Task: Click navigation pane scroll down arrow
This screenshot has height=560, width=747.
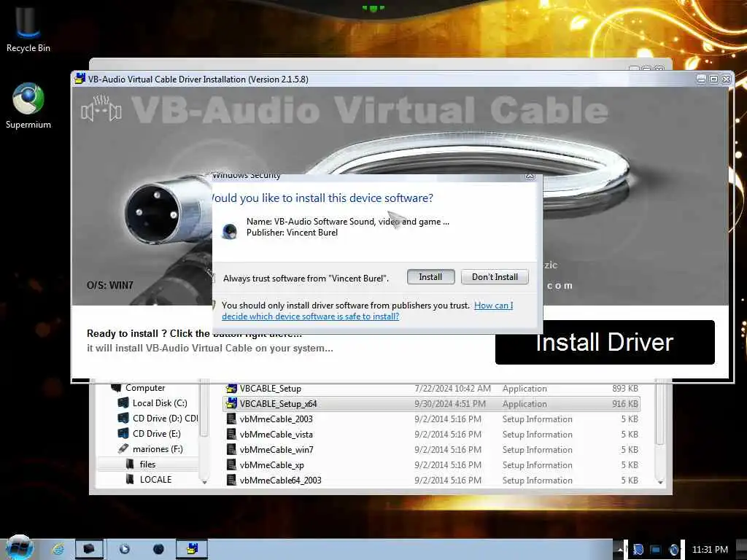Action: 204,483
